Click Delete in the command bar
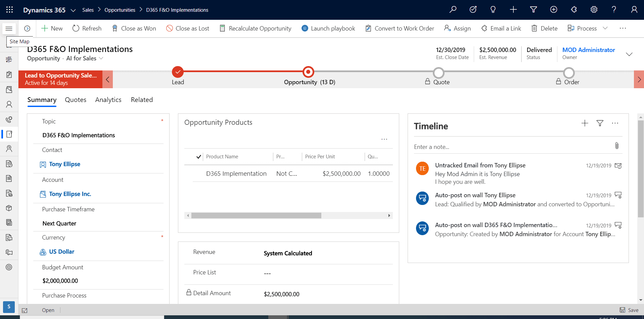 click(544, 29)
